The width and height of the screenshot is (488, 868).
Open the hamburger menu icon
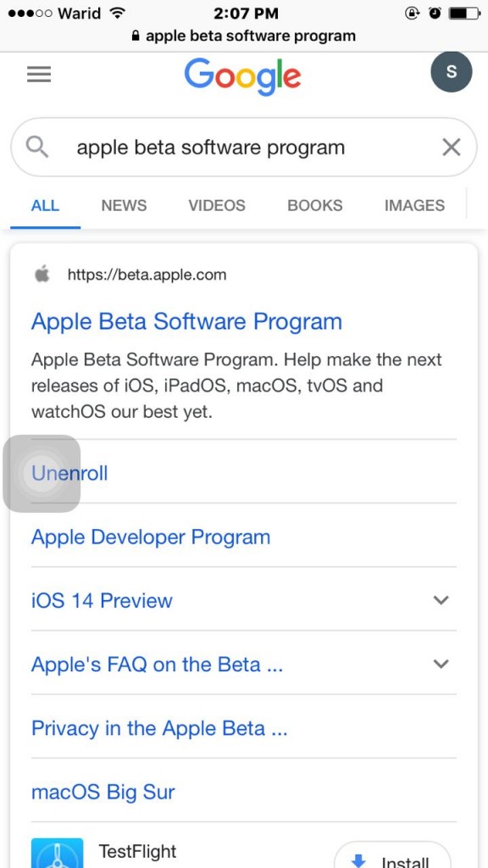tap(39, 75)
